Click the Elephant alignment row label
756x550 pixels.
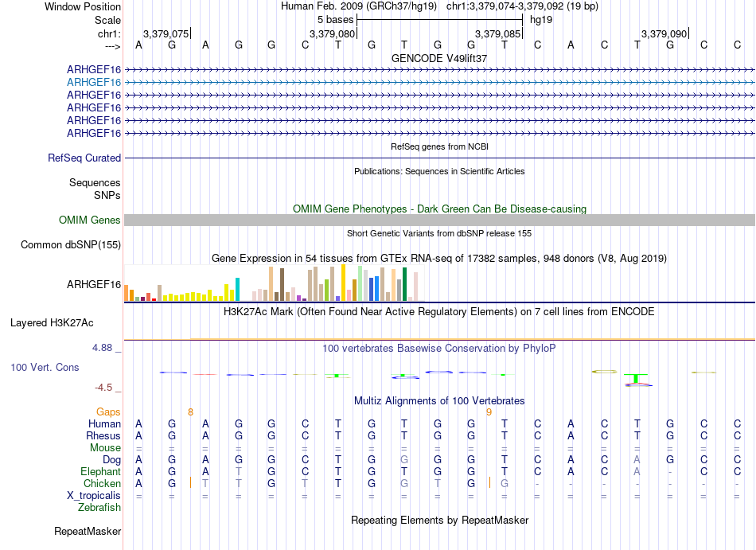(x=101, y=471)
